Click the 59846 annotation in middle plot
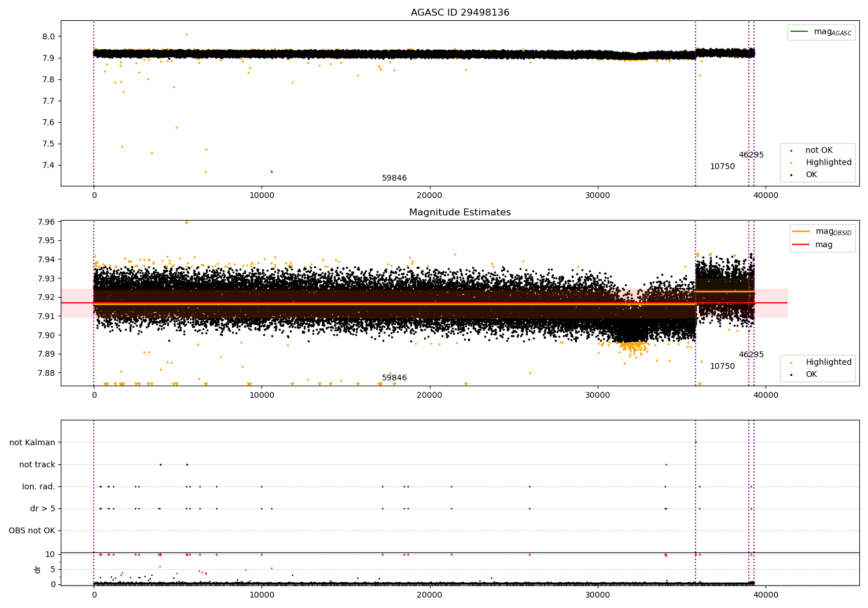868x608 pixels. 394,378
